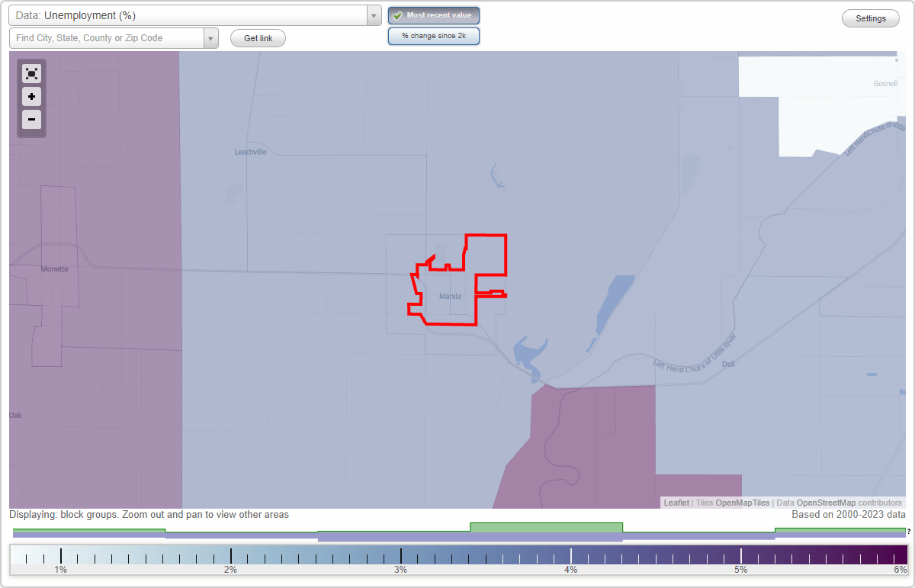Expand the Find City, State, County search dropdown
This screenshot has height=588, width=915.
pos(210,37)
